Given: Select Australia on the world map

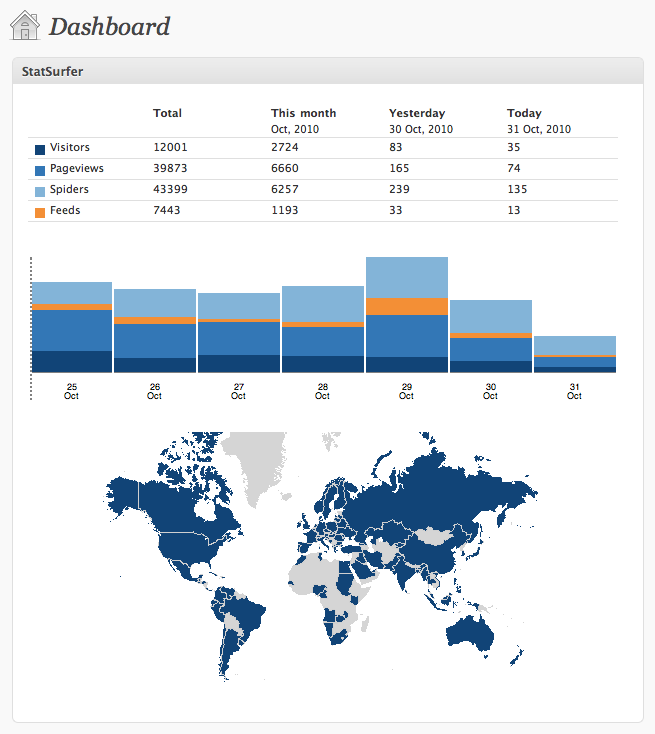Looking at the screenshot, I should click(x=471, y=633).
